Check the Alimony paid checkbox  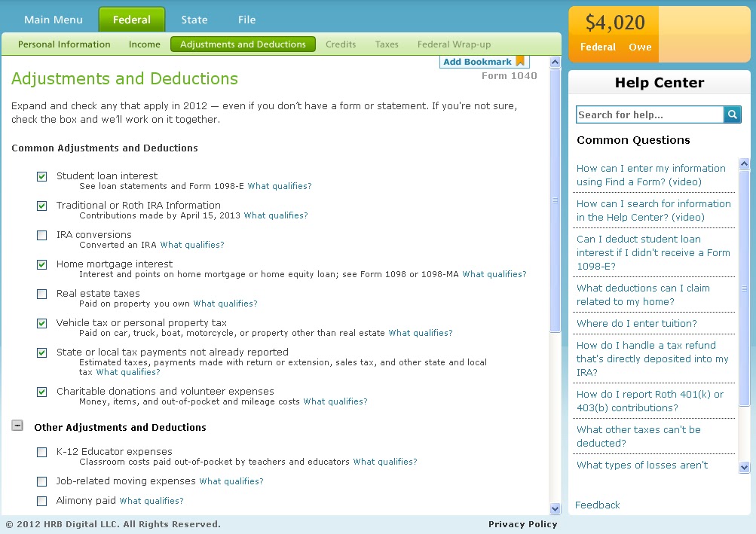tap(41, 501)
